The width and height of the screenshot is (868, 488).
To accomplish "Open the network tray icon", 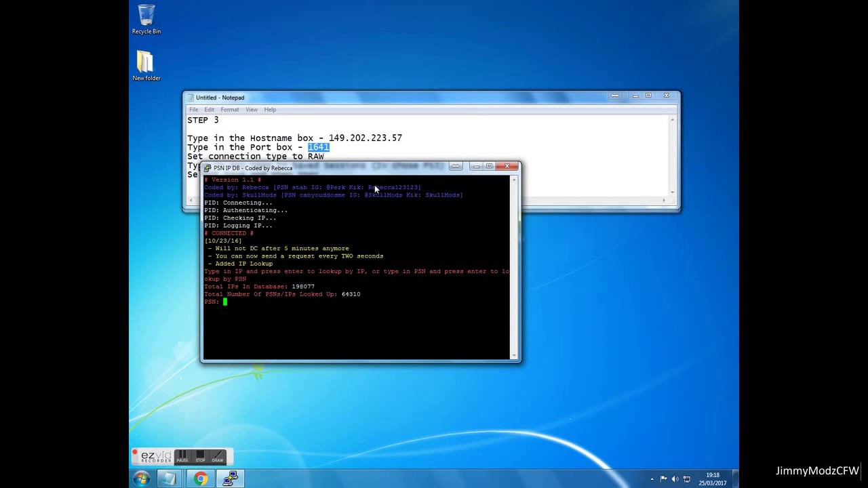I will click(687, 479).
